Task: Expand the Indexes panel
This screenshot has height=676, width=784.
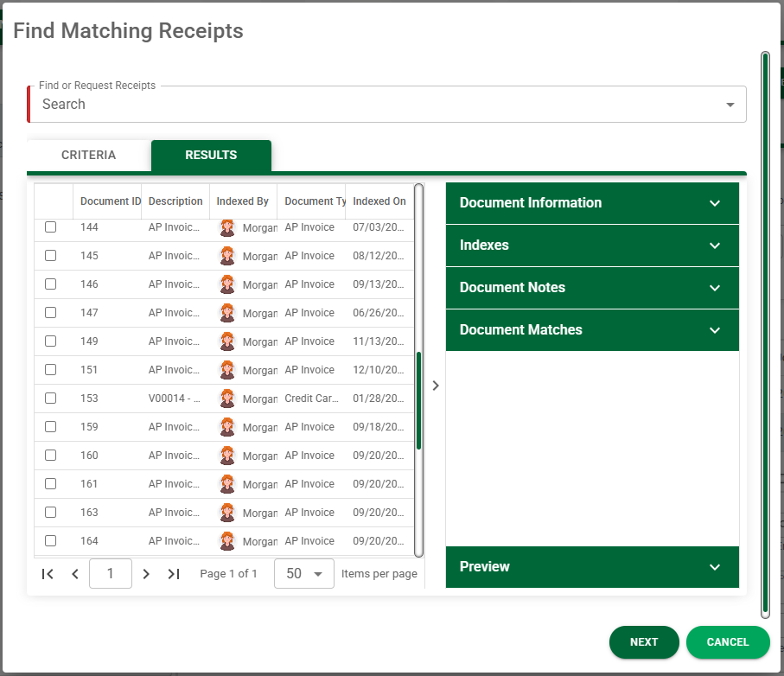Action: click(x=592, y=246)
